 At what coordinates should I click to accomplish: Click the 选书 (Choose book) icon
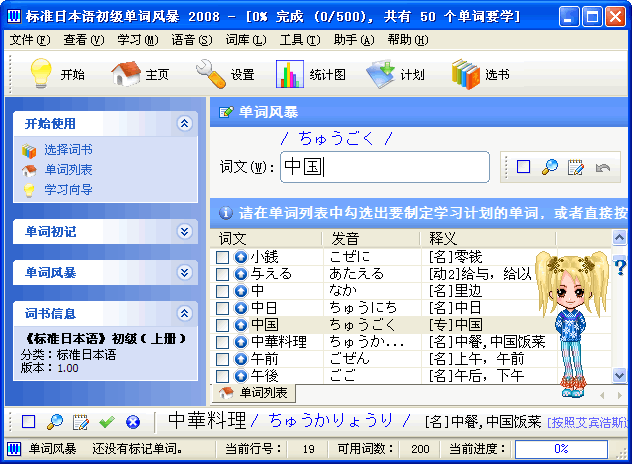click(466, 74)
